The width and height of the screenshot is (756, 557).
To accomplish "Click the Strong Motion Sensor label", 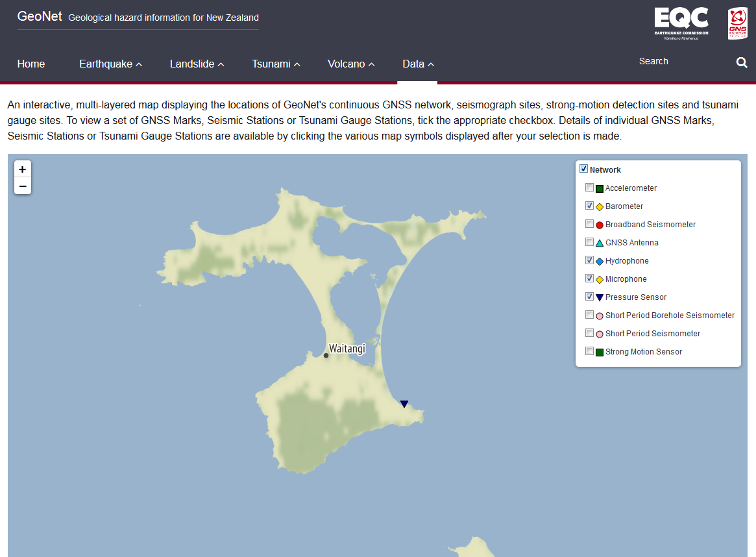I will click(644, 352).
